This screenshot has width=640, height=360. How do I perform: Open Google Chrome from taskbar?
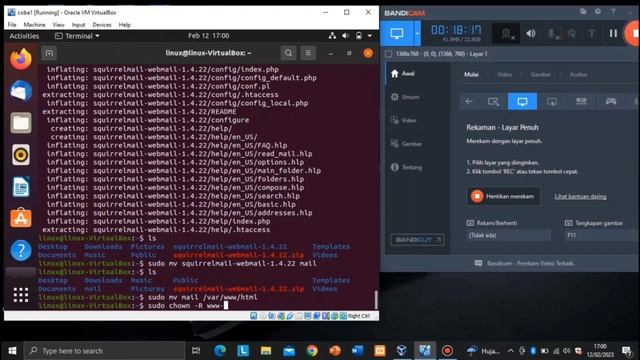(x=312, y=351)
